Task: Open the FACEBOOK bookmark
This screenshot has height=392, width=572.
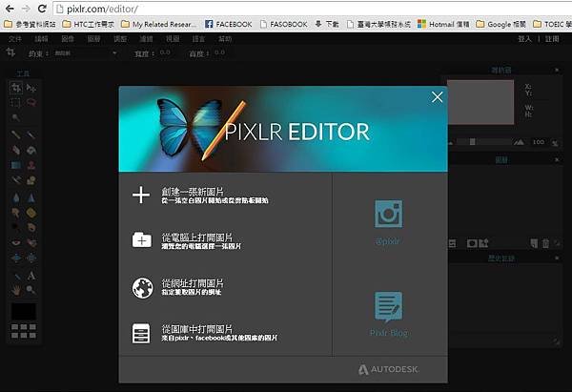Action: point(229,24)
